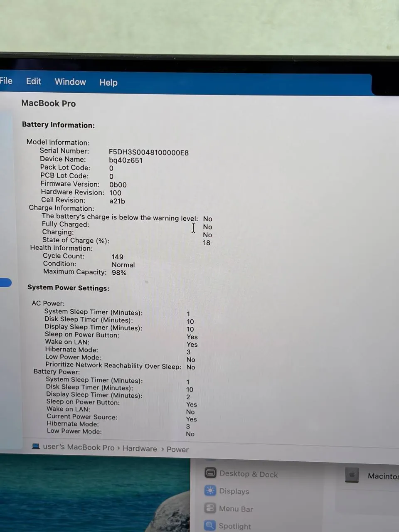
Task: Click the Health Information label
Action: pos(62,248)
